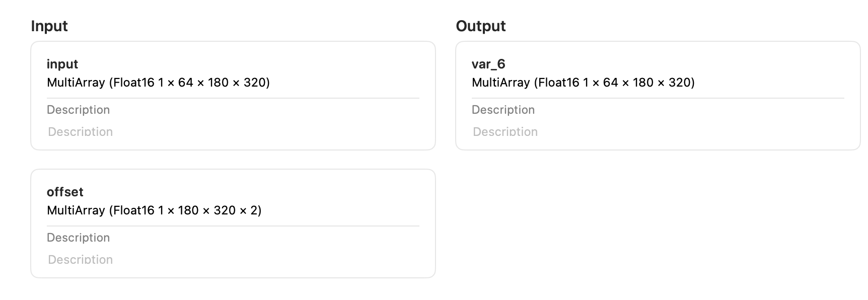Click the blank area right of the offset name
This screenshot has width=868, height=300.
coord(252,192)
